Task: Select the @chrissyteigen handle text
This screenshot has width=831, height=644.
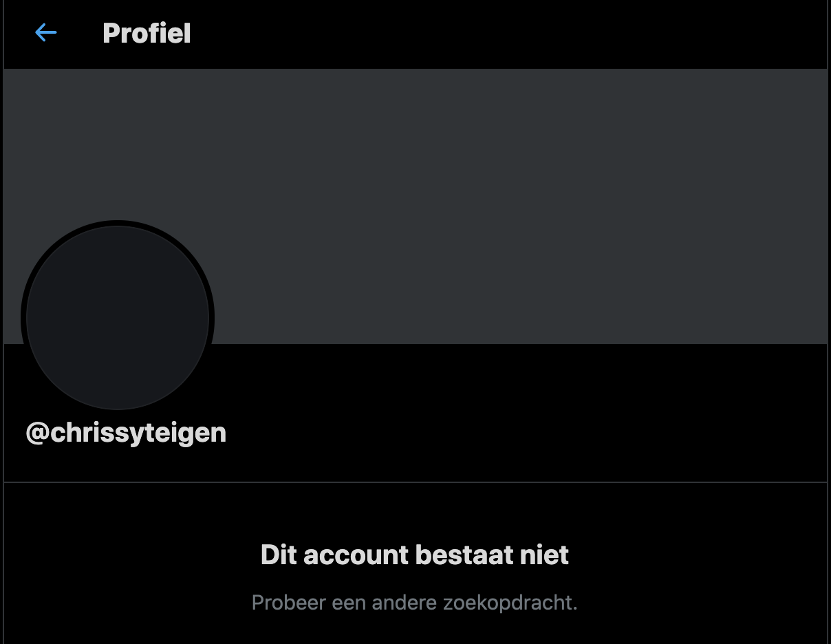Action: tap(126, 433)
